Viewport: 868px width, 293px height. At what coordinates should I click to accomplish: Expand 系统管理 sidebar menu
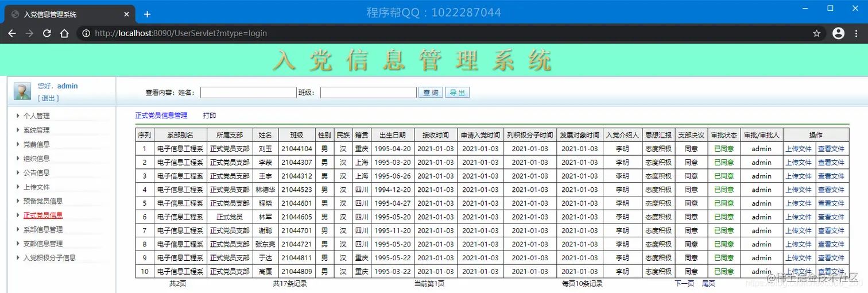[36, 130]
